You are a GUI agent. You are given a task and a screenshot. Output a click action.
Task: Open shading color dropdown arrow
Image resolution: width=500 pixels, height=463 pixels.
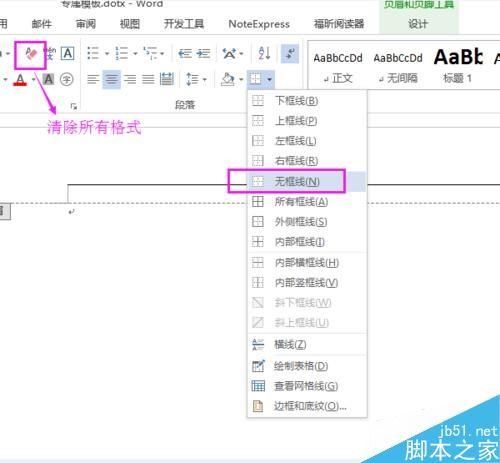click(241, 79)
